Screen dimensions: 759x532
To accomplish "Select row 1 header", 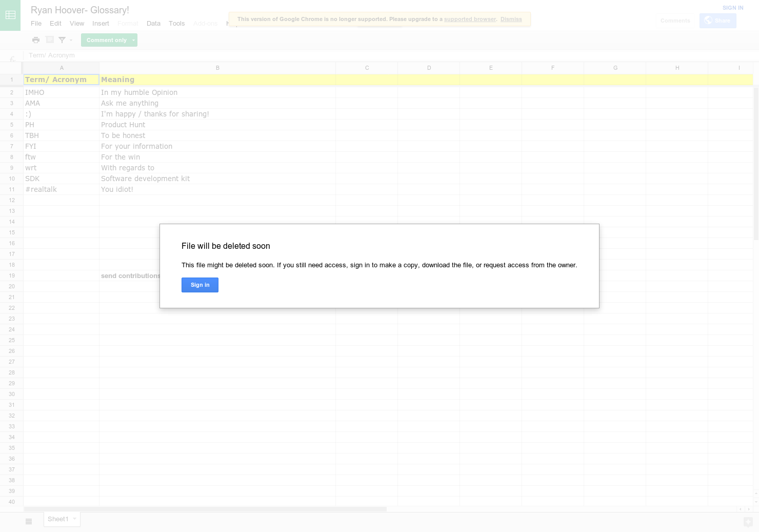I will point(12,80).
